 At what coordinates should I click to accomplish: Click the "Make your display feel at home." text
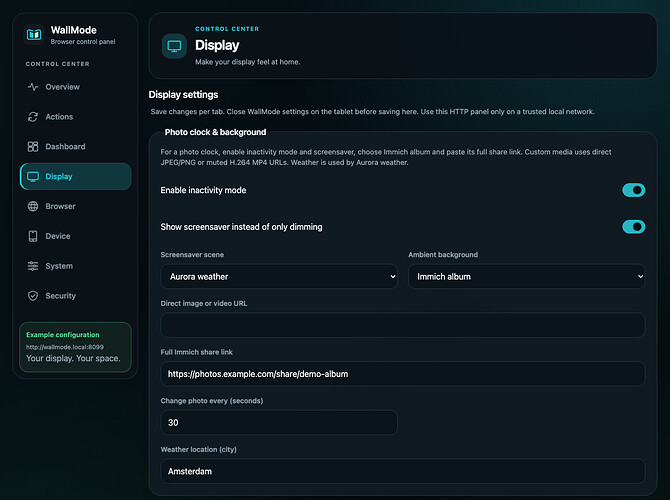tap(247, 62)
